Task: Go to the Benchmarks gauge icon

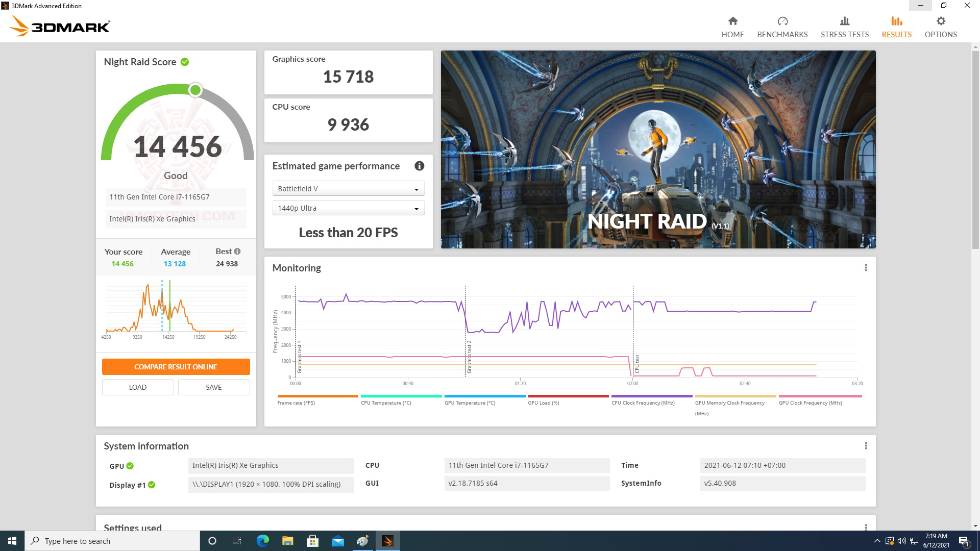Action: click(782, 21)
